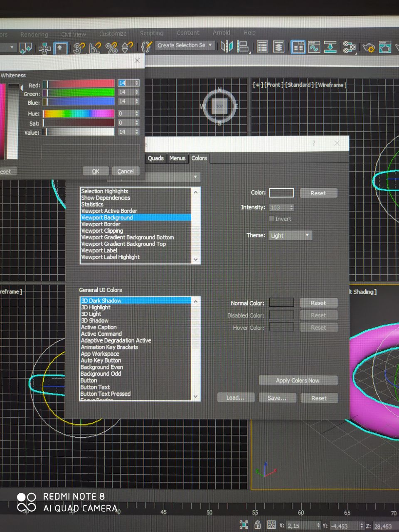
Task: Click the Red color slider
Action: (x=79, y=84)
